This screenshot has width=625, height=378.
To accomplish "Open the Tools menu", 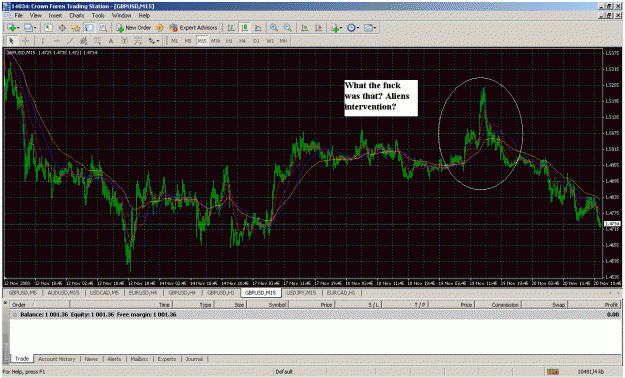I will pyautogui.click(x=98, y=15).
